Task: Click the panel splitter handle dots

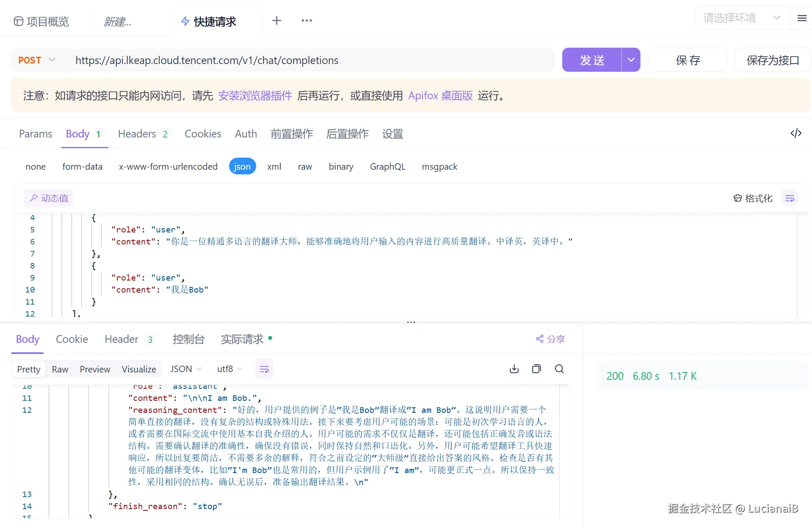Action: (x=411, y=322)
